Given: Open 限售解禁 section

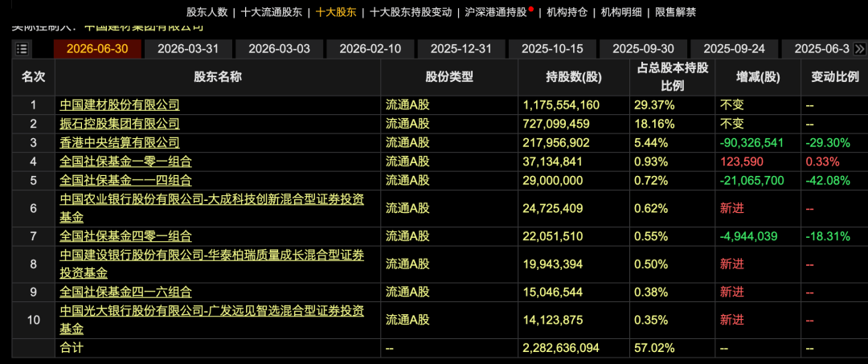Looking at the screenshot, I should (x=675, y=12).
